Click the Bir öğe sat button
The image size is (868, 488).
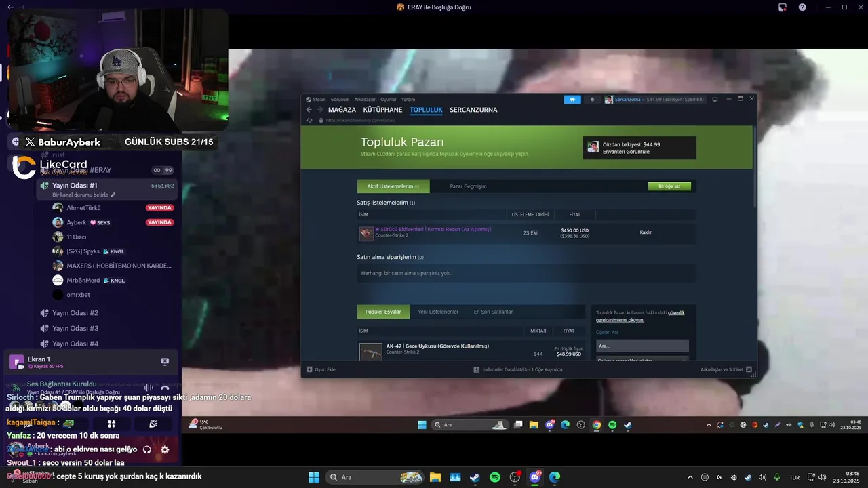669,186
